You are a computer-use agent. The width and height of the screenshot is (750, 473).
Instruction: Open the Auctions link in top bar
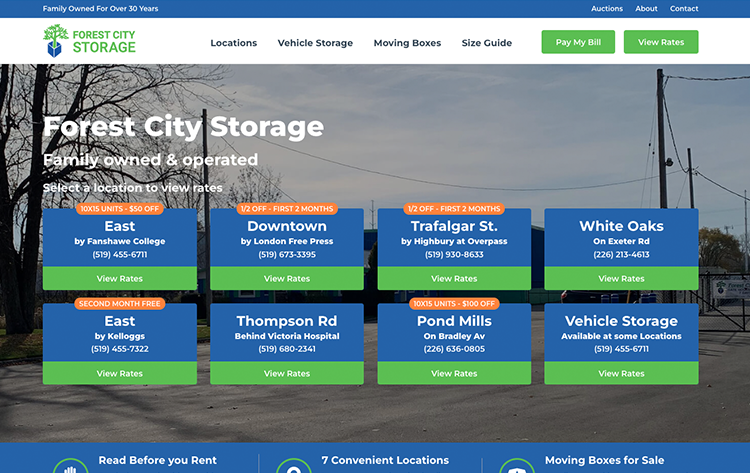607,9
